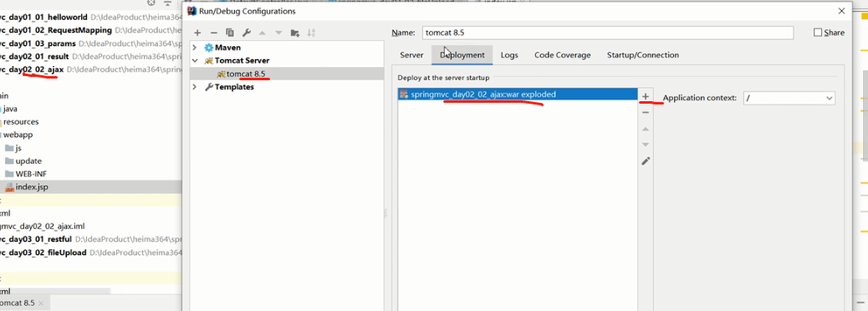868x311 pixels.
Task: Switch to the Server tab
Action: pyautogui.click(x=412, y=55)
